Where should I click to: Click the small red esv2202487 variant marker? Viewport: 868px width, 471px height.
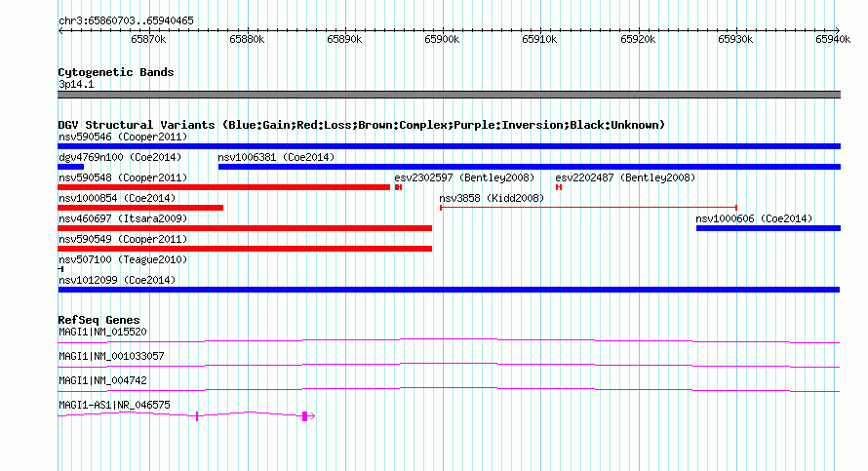click(559, 187)
